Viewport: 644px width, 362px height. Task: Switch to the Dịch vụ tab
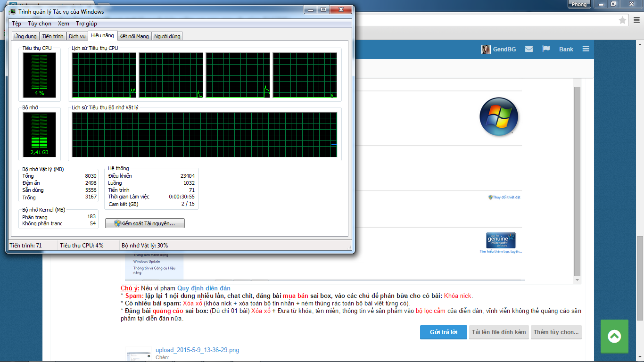(77, 36)
